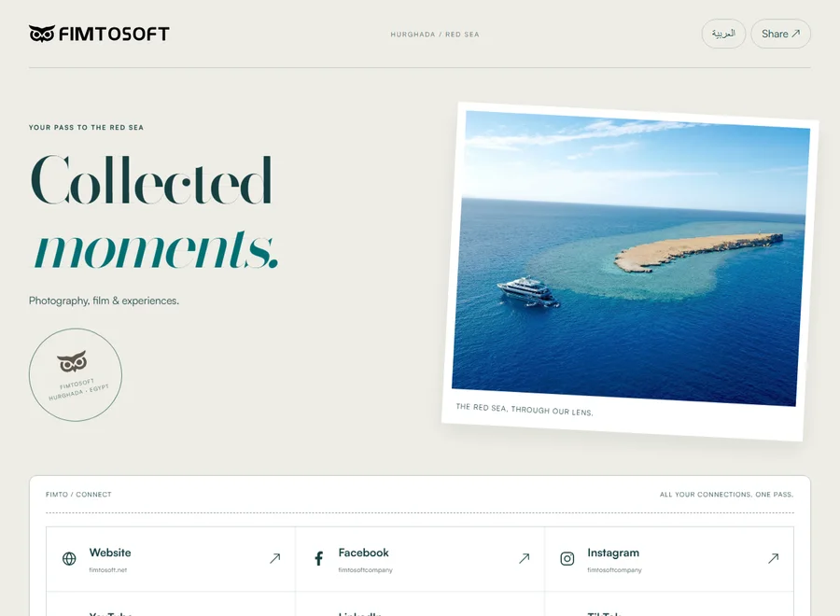
Task: Open the Website fimtosoft.net link
Action: 171,559
